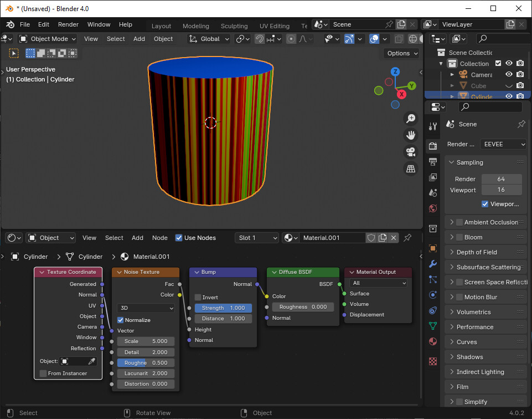Viewport: 532px width, 419px height.
Task: Open the Window menu
Action: click(99, 24)
